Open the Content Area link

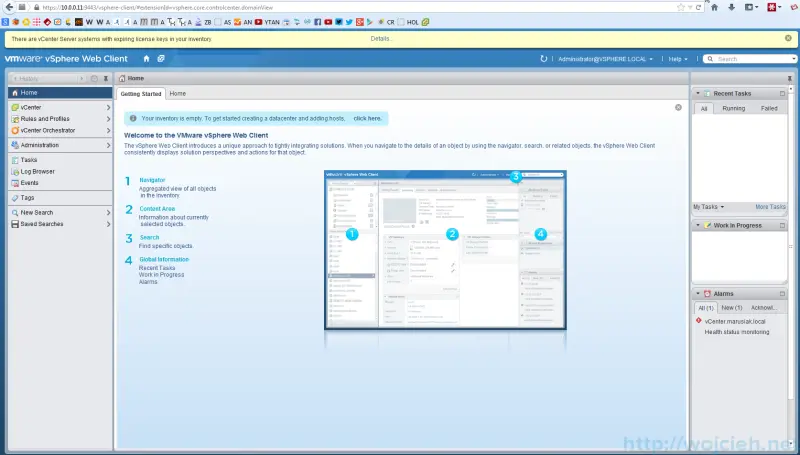157,209
